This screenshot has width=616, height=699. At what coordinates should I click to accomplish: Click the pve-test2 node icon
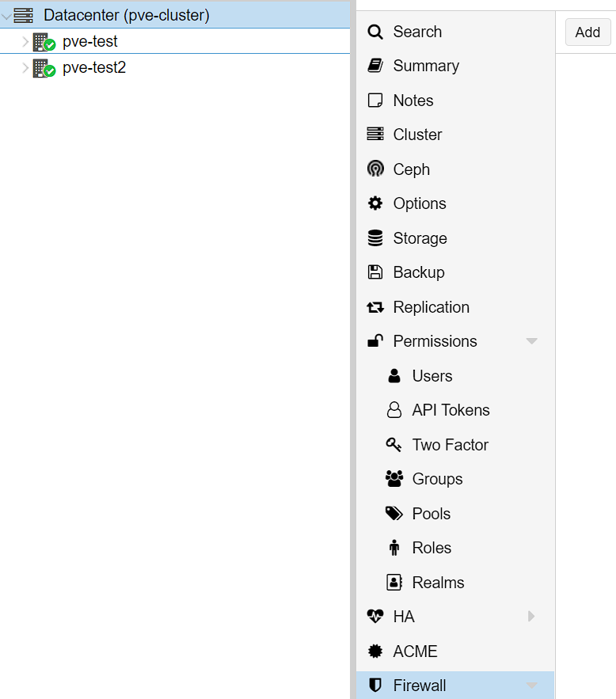pyautogui.click(x=44, y=68)
